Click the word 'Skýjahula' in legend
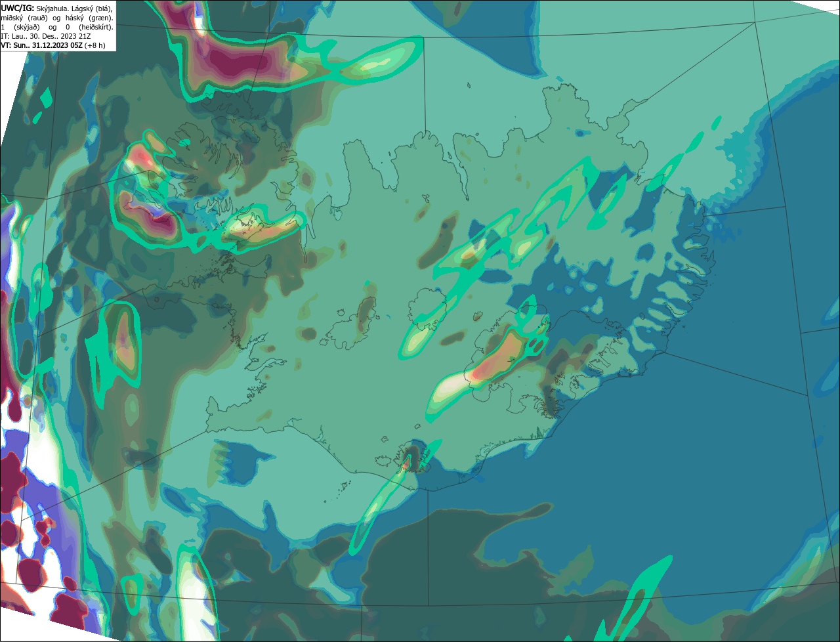Screen dimensions: 840x642 click(x=52, y=9)
